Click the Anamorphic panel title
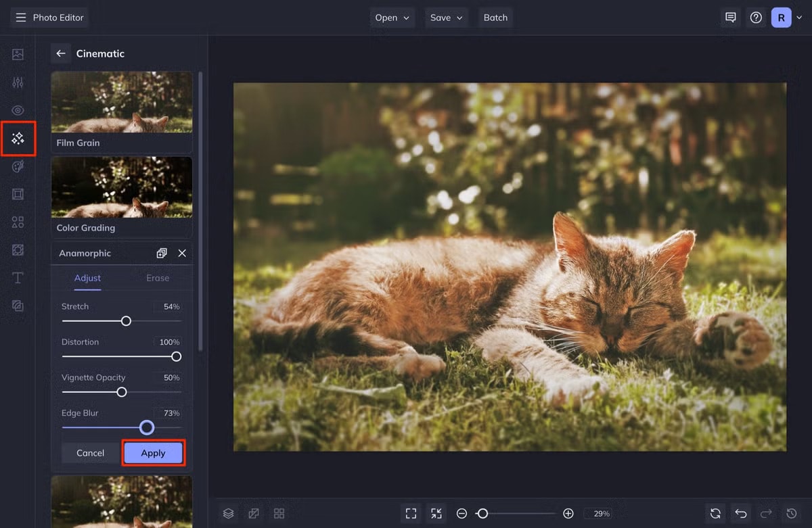Screen dimensions: 812x528 point(85,253)
